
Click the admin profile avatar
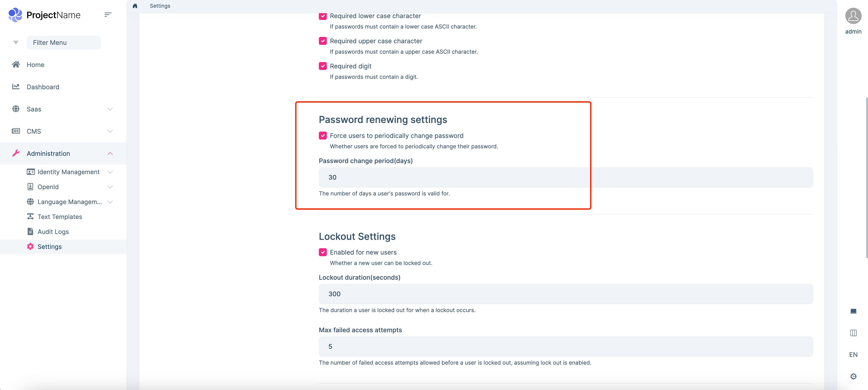click(853, 15)
